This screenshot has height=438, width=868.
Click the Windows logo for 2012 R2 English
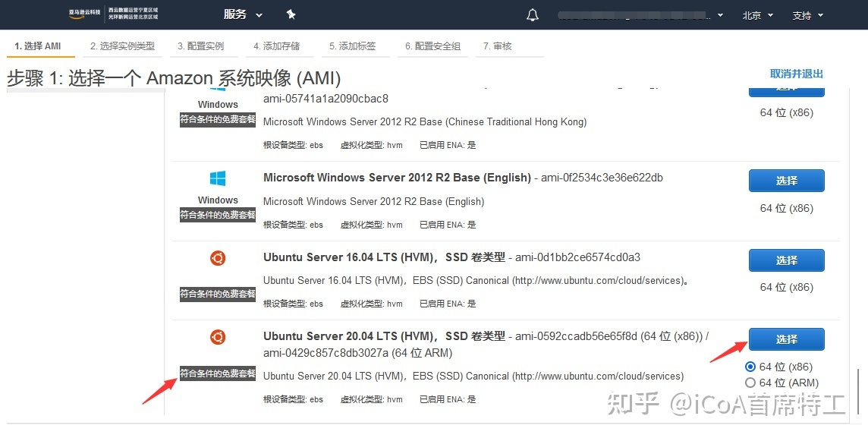point(218,178)
